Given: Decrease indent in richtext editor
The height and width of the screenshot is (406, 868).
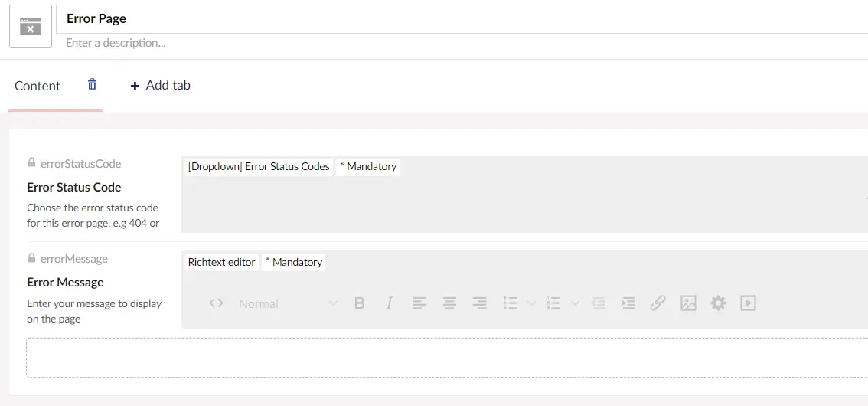Looking at the screenshot, I should click(x=598, y=303).
